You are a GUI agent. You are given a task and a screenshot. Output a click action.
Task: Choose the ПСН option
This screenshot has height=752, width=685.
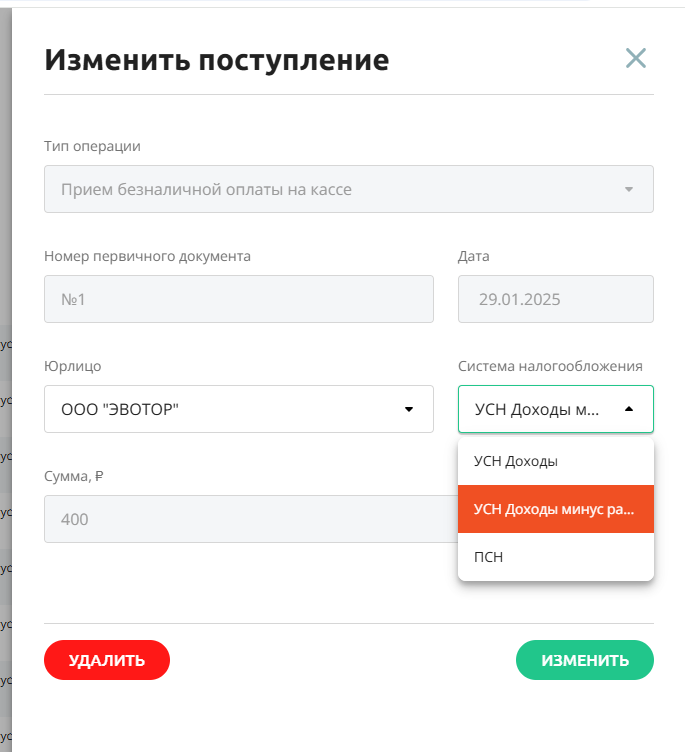tap(555, 557)
